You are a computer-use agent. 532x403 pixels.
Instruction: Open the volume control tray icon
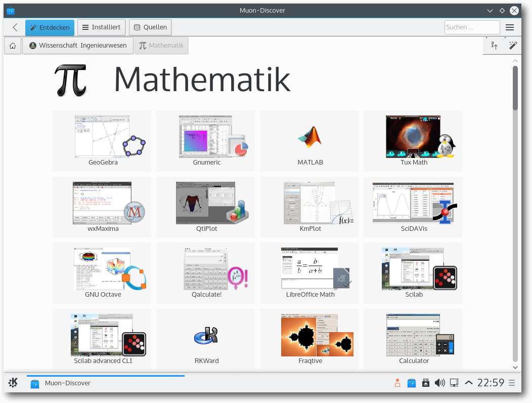pyautogui.click(x=440, y=383)
